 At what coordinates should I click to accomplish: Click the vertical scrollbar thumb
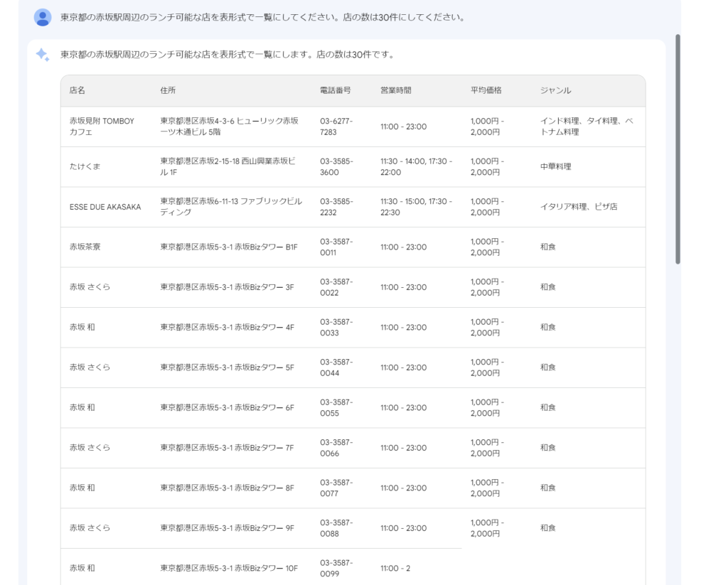(x=678, y=149)
